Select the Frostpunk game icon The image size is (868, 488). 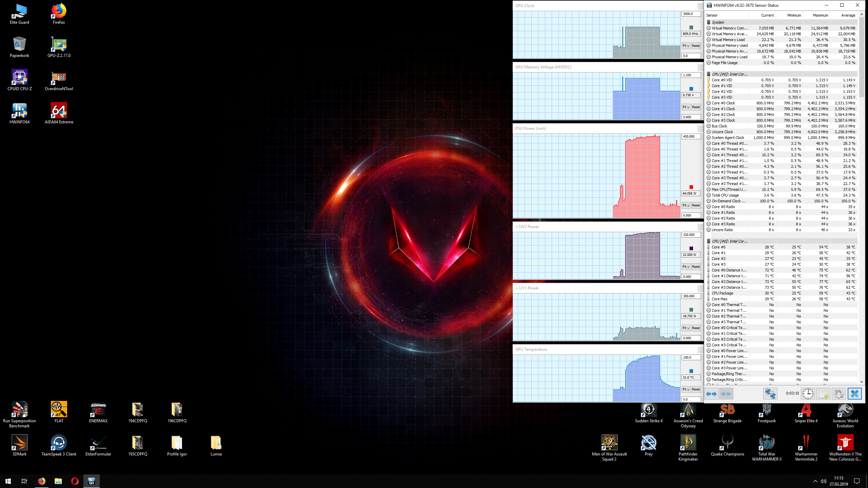[767, 412]
